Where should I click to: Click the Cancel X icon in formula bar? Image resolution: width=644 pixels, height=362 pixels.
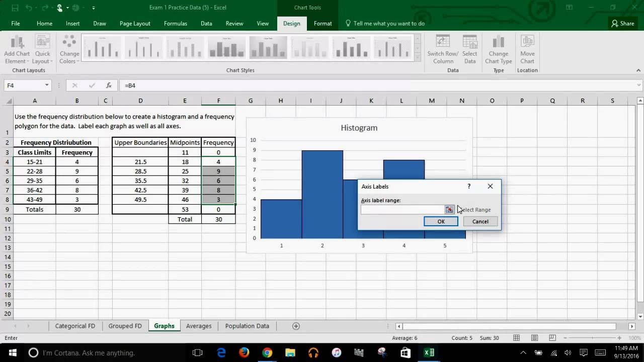point(75,85)
